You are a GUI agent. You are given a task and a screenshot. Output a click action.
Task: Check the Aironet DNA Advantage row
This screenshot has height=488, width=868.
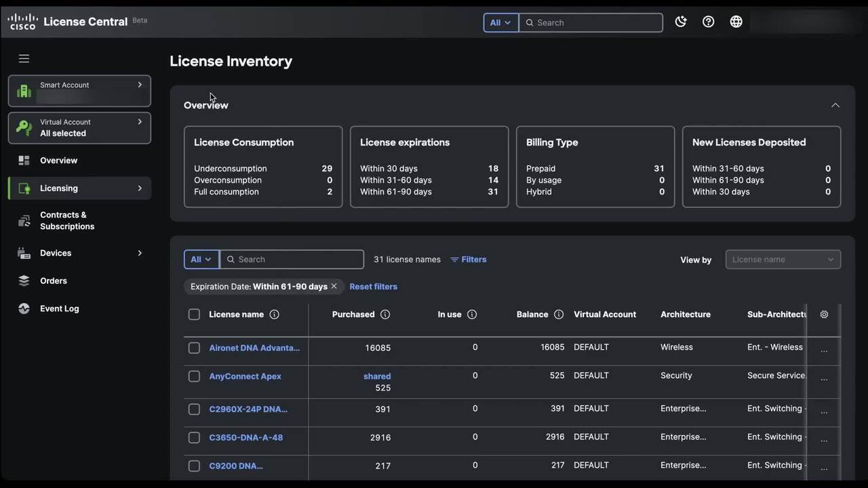click(x=194, y=348)
